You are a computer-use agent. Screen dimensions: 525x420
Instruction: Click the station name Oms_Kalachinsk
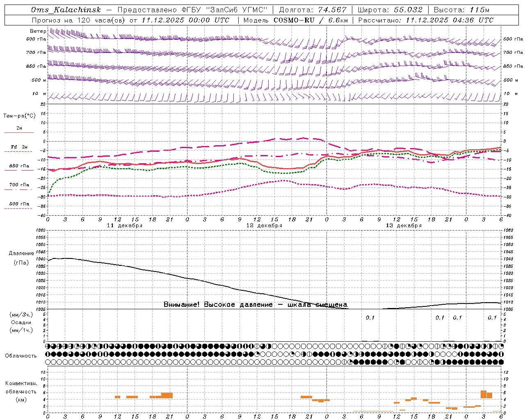pyautogui.click(x=66, y=10)
